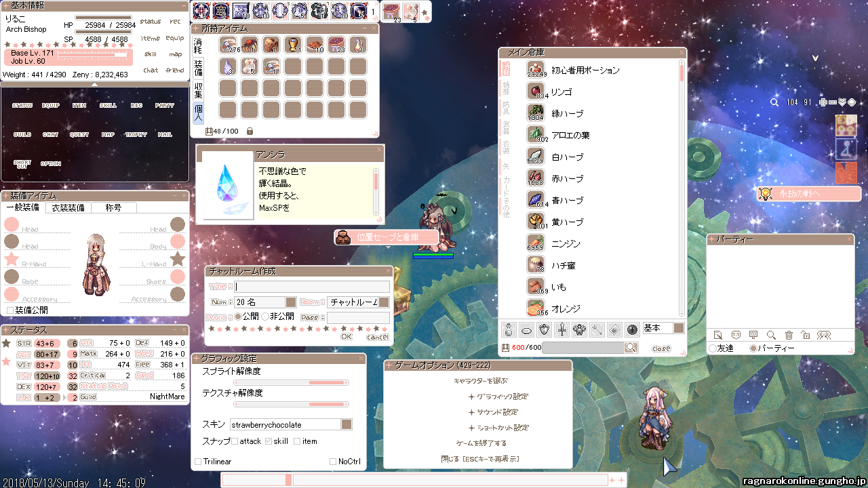Click the friend button in basic info

coord(175,70)
